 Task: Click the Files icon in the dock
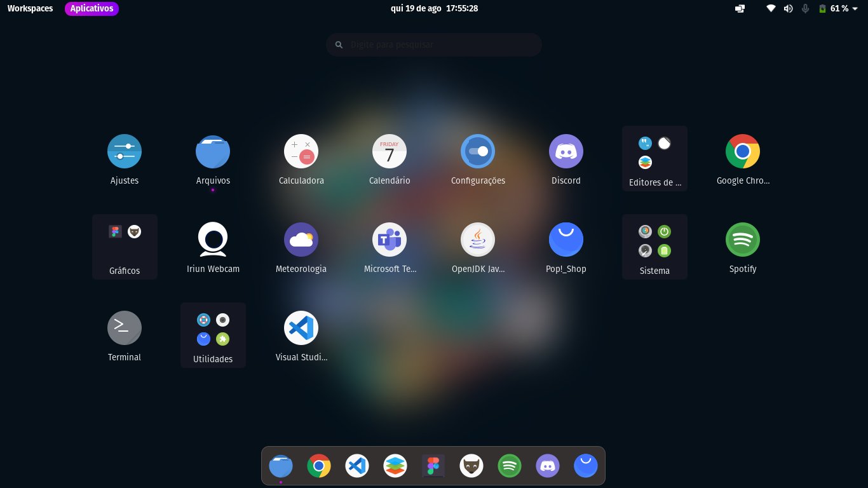point(281,466)
